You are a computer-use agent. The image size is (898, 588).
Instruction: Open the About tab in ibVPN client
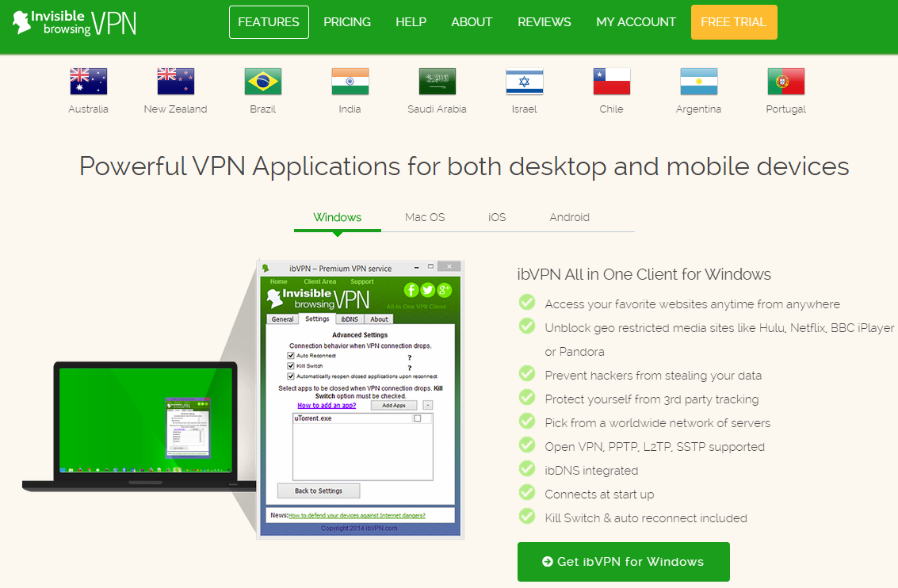coord(379,319)
